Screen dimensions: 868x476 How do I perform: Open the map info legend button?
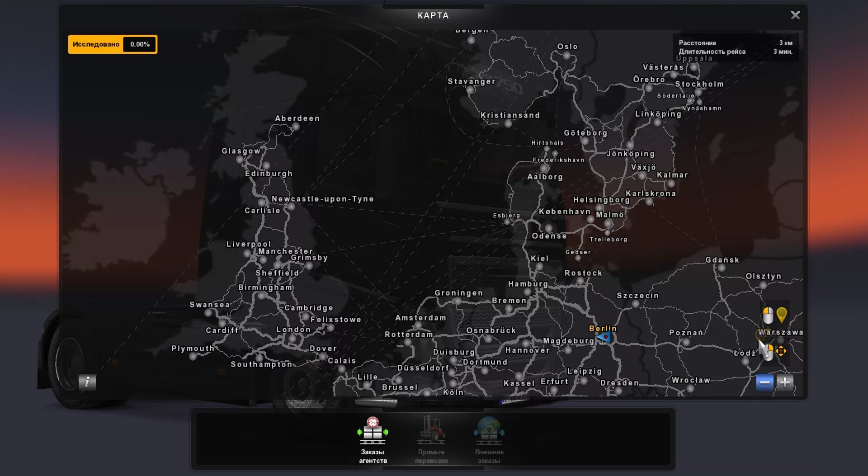click(x=87, y=382)
